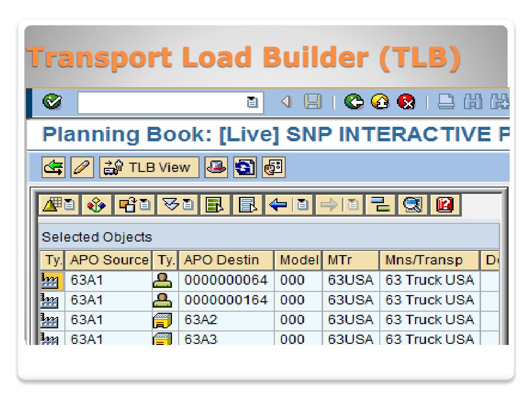Click 63A1 source in 0000000164 row

(108, 300)
